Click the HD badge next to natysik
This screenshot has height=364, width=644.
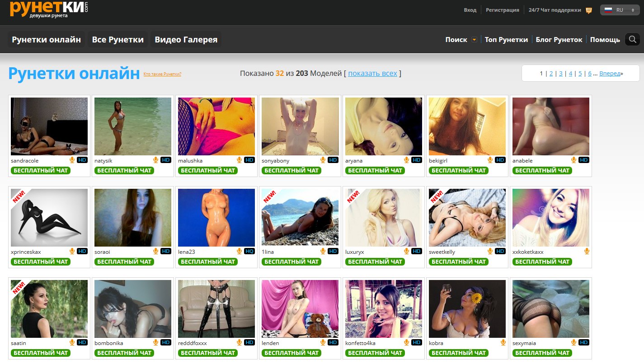tap(166, 160)
